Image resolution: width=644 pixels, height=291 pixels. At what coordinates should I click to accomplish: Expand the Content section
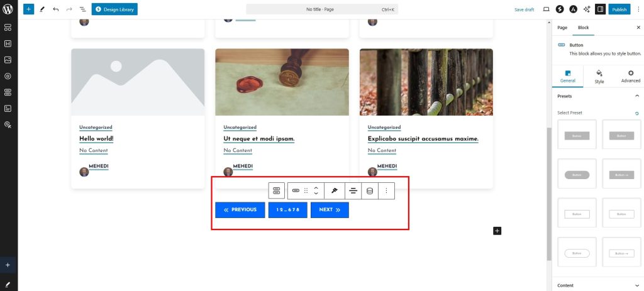point(636,285)
